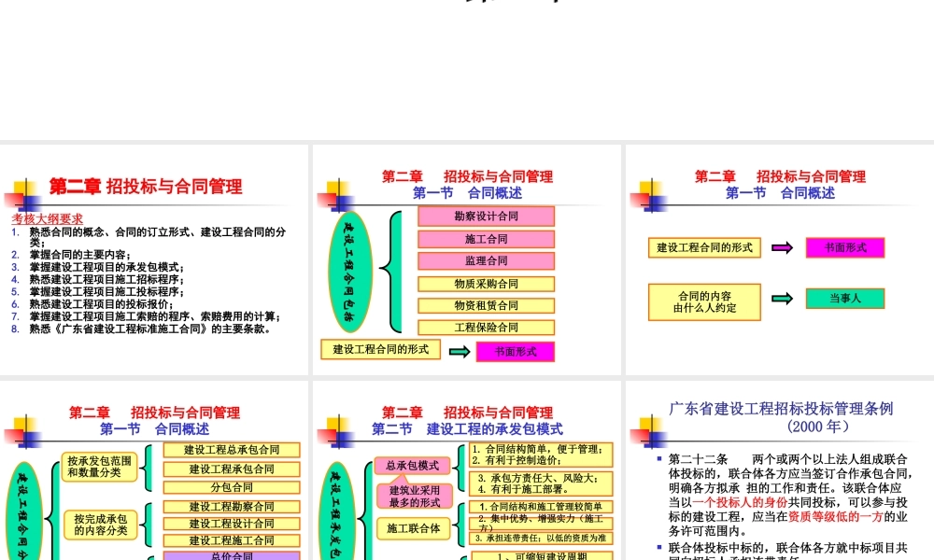Click the bold title 第二章 招投标与合同管理 above 考核大纲要求
This screenshot has height=560, width=934.
pos(146,187)
